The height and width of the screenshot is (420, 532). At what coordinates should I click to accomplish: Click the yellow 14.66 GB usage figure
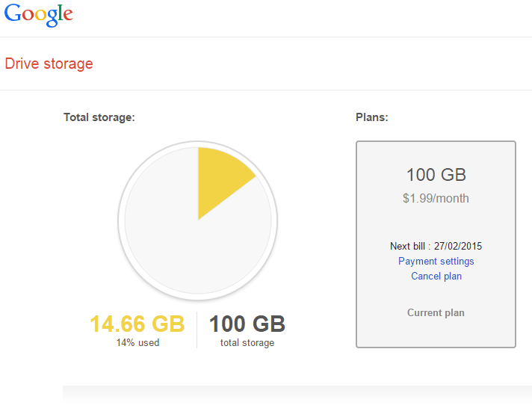coord(137,324)
